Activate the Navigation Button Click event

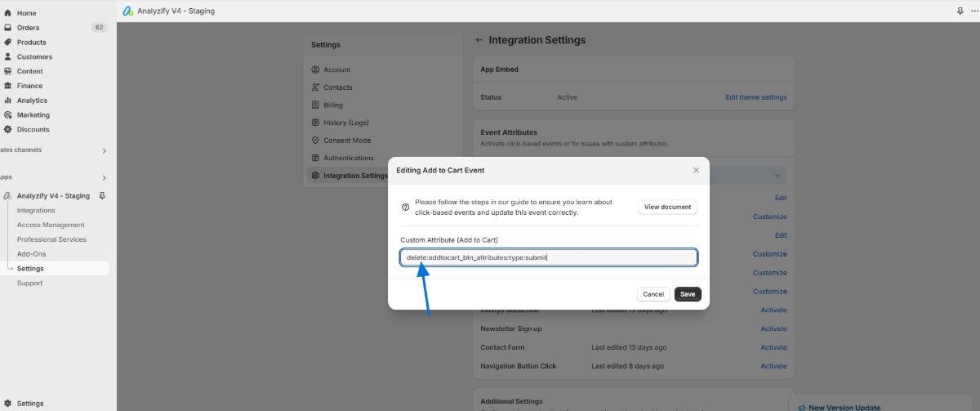click(x=773, y=366)
